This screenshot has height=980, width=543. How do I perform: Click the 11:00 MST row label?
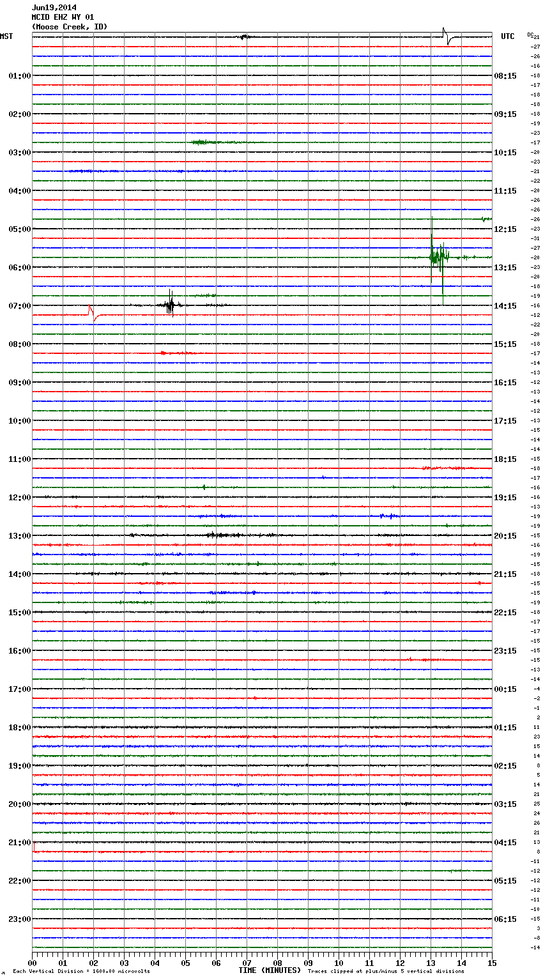(x=20, y=459)
